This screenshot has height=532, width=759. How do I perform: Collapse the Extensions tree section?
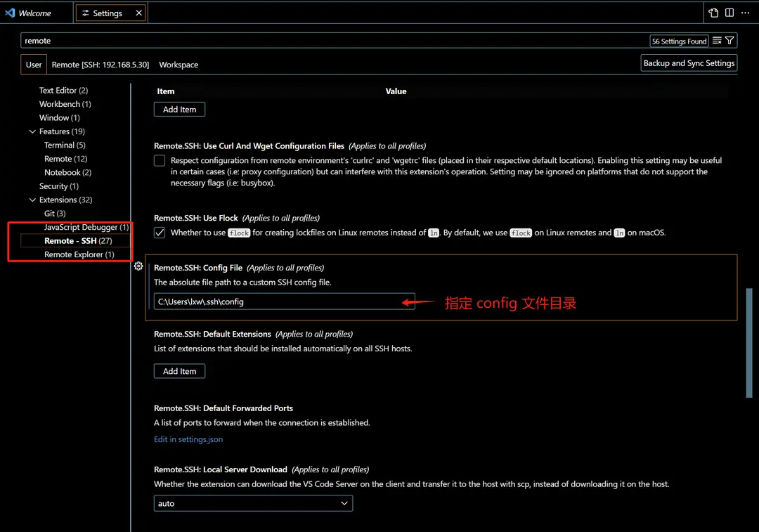click(x=32, y=200)
